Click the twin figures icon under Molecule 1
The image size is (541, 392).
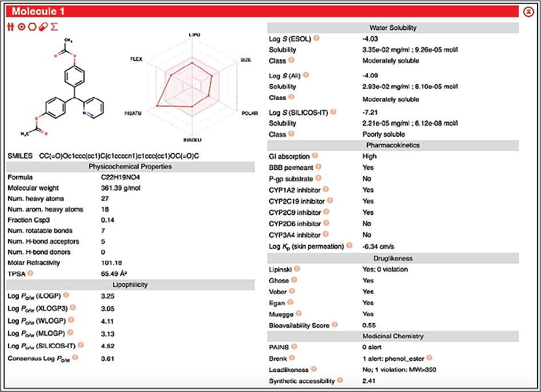tap(11, 27)
